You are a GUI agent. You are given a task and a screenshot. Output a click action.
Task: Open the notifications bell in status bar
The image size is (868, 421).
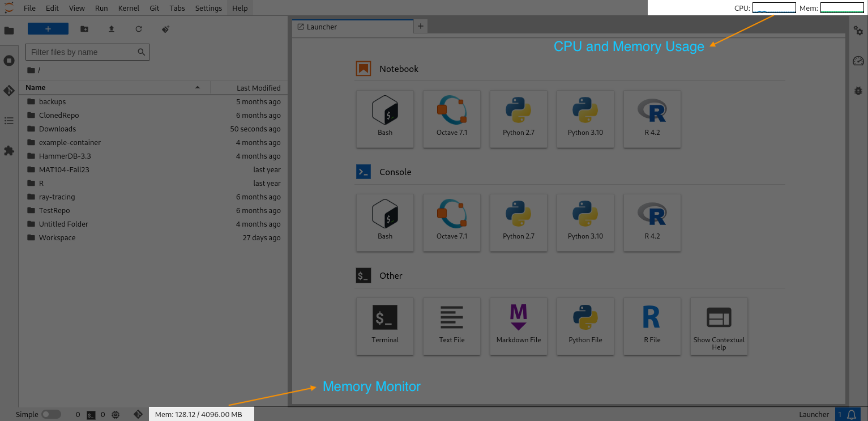click(x=851, y=414)
